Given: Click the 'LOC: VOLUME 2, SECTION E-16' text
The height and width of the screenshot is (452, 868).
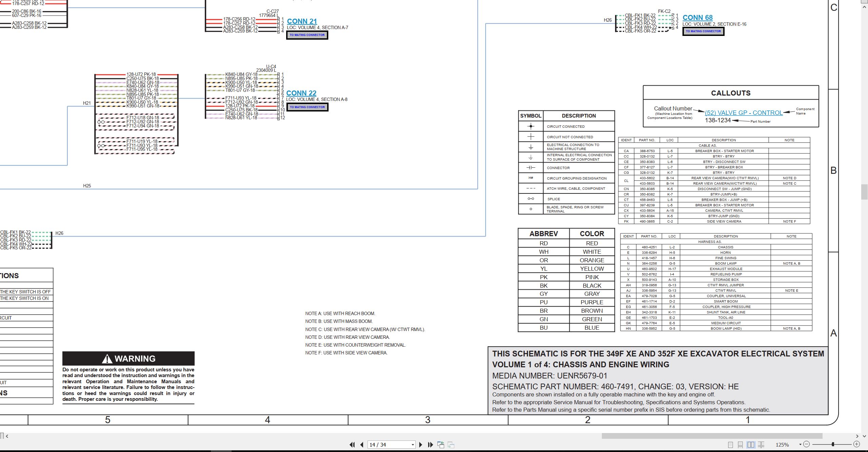Looking at the screenshot, I should coord(714,24).
